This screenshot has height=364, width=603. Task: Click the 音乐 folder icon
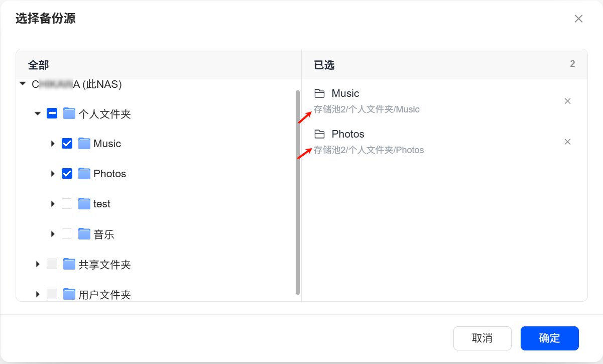[84, 234]
